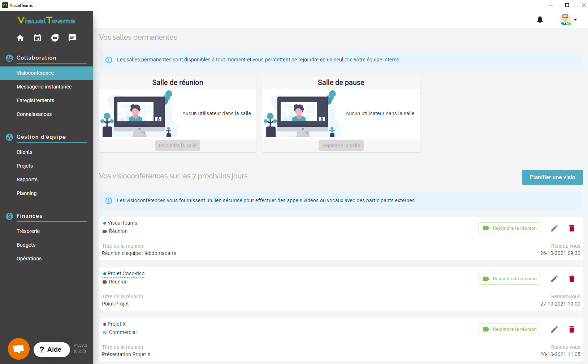
Task: Select the calendar icon in the top sidebar
Action: [x=38, y=38]
